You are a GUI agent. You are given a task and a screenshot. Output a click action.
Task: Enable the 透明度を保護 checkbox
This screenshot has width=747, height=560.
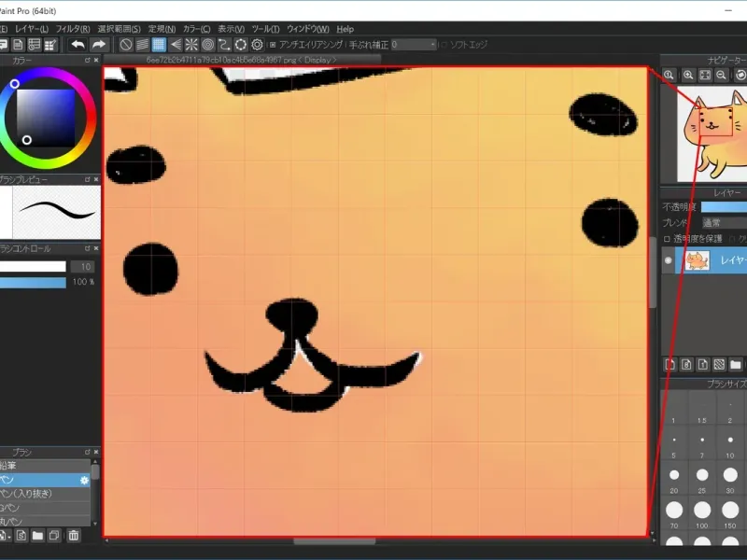667,239
